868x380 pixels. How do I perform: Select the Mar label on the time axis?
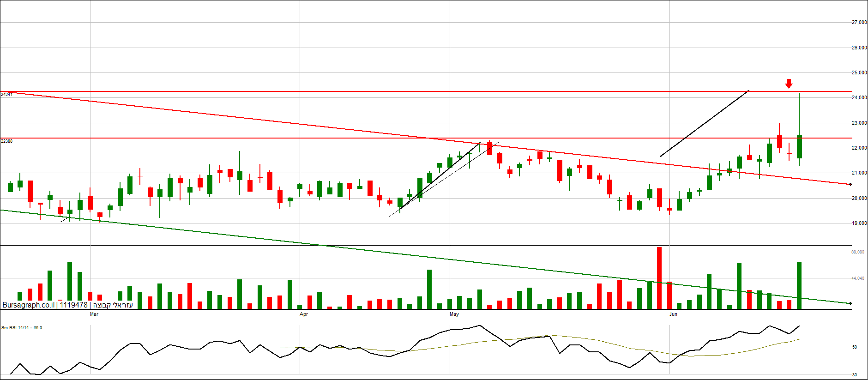(94, 314)
